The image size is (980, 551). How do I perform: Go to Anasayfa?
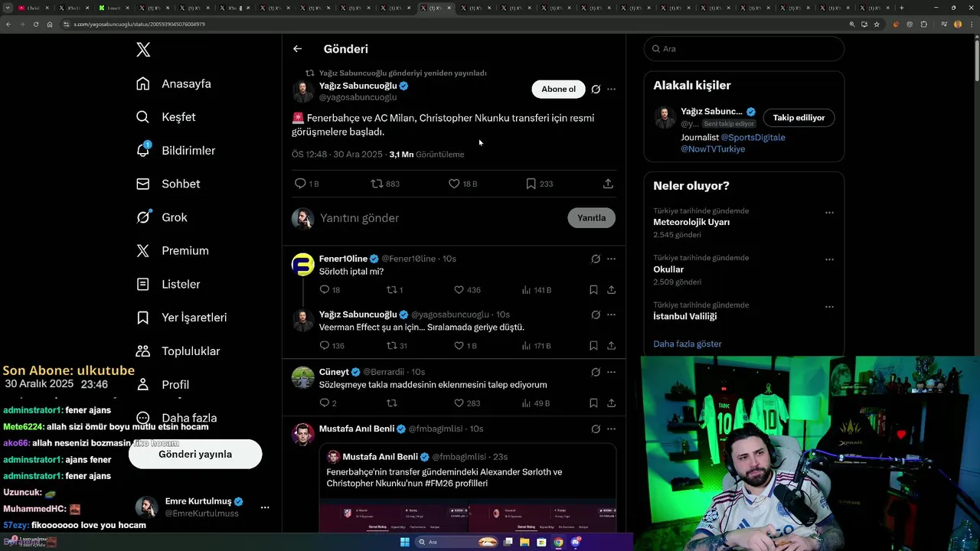point(174,83)
